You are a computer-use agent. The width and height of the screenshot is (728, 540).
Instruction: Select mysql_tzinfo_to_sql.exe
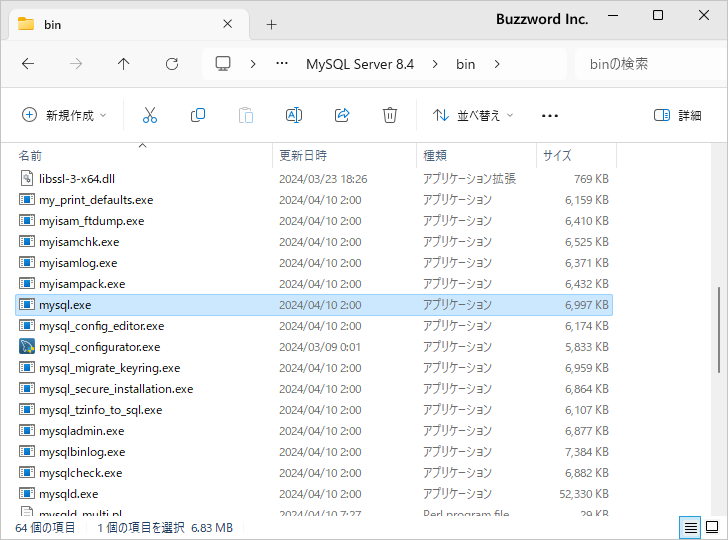pos(314,410)
